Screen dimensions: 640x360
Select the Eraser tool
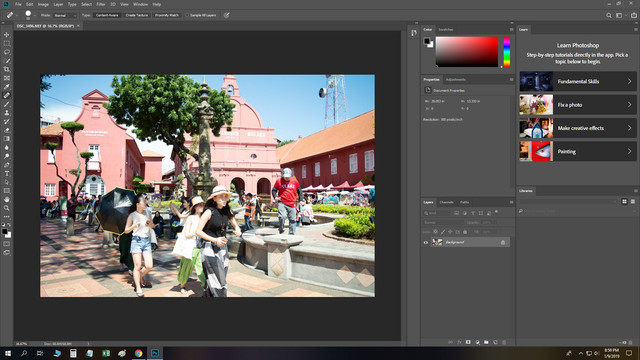(x=7, y=130)
